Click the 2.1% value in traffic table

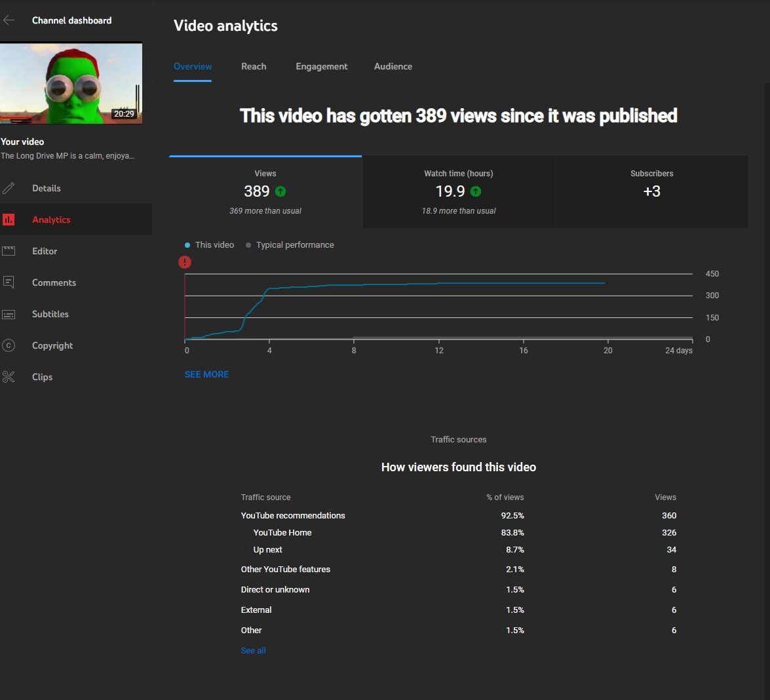(x=514, y=570)
